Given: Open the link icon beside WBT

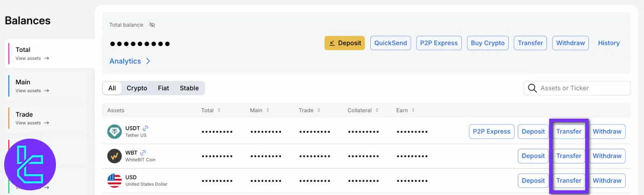Looking at the screenshot, I should pyautogui.click(x=143, y=152).
